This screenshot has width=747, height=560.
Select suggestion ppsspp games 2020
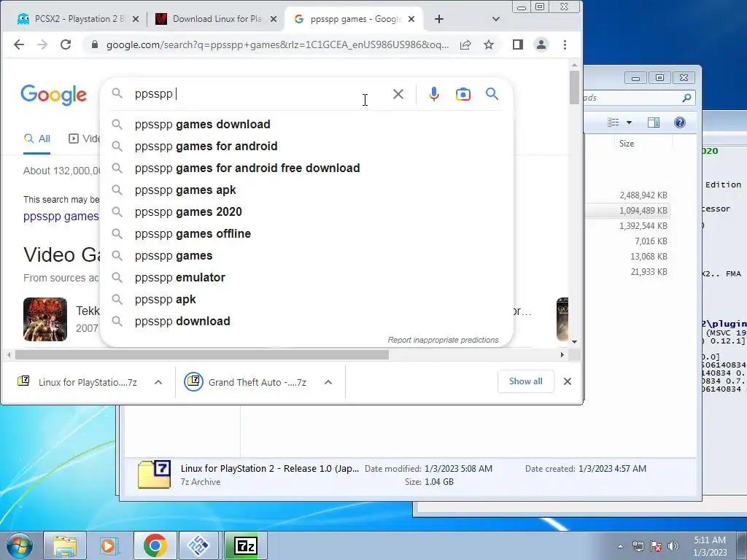click(x=307, y=212)
